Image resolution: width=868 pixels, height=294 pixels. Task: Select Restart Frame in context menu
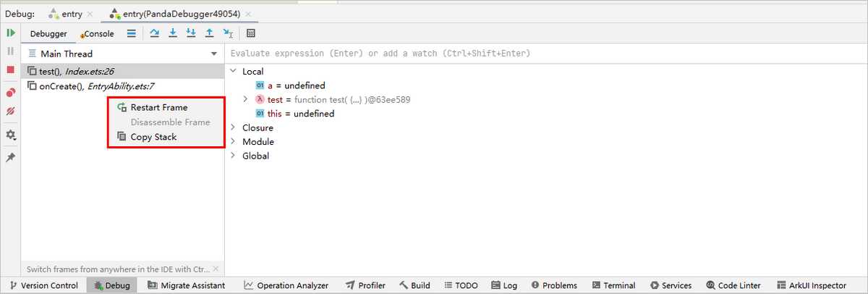click(158, 107)
